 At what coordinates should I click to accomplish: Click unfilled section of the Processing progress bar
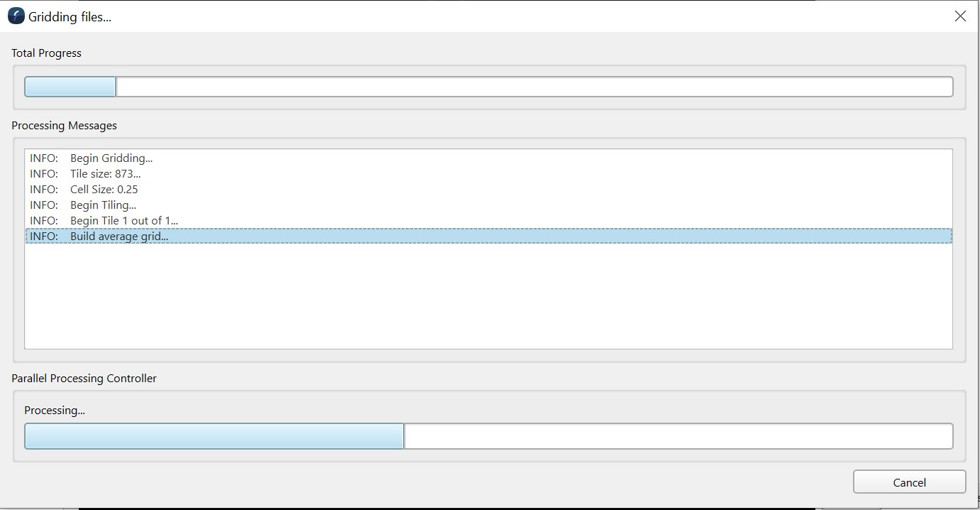pyautogui.click(x=678, y=436)
